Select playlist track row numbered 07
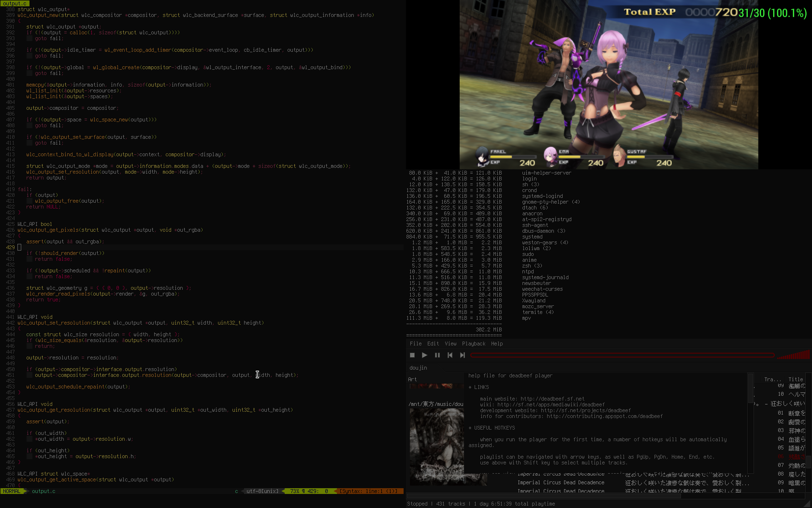 coord(791,465)
